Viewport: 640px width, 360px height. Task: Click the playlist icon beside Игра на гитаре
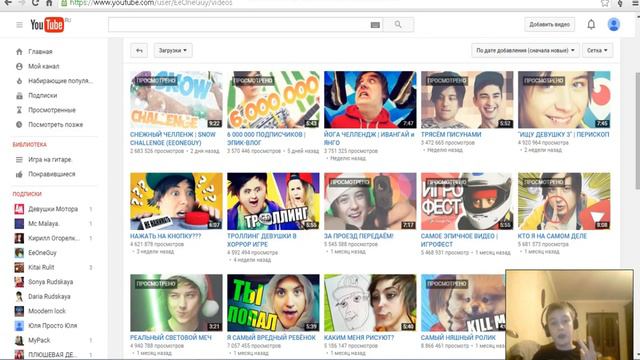coord(19,160)
